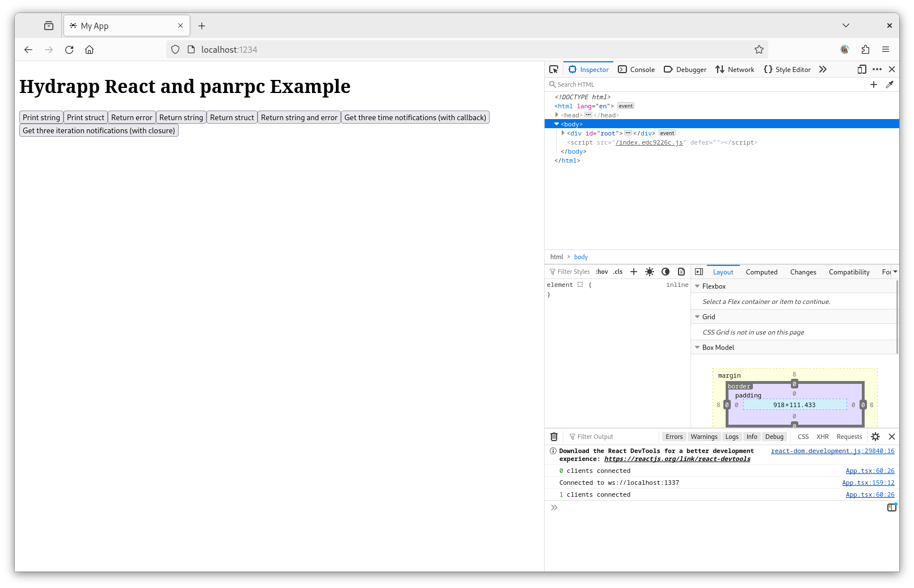Toggle Warnings filter in console
The width and height of the screenshot is (914, 588).
click(x=704, y=437)
